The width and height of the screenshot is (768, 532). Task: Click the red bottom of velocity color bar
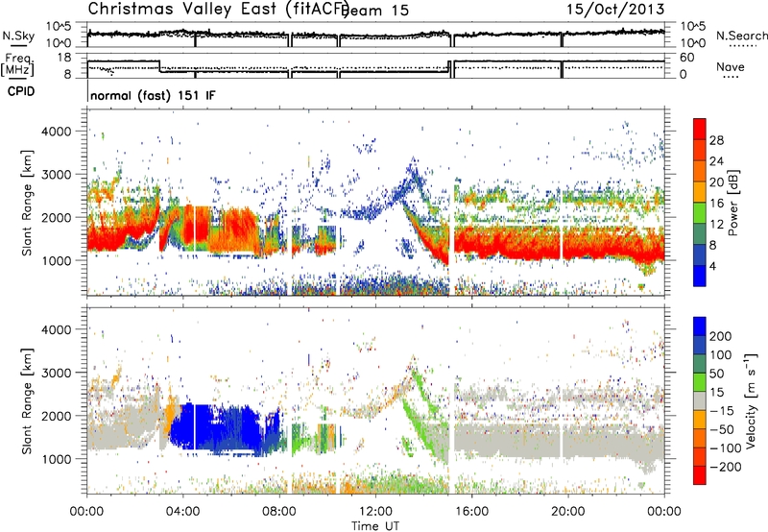[x=700, y=475]
